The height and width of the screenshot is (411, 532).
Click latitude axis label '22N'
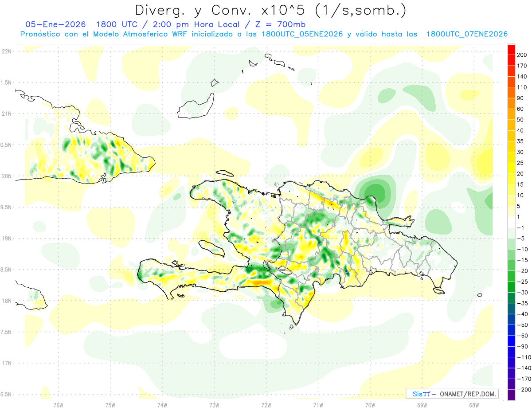click(x=6, y=51)
